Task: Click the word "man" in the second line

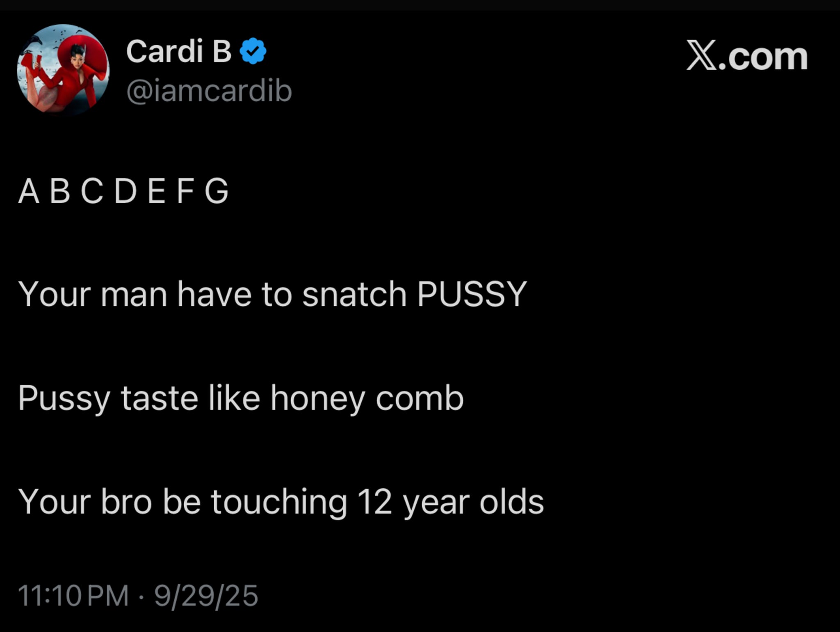Action: point(134,294)
